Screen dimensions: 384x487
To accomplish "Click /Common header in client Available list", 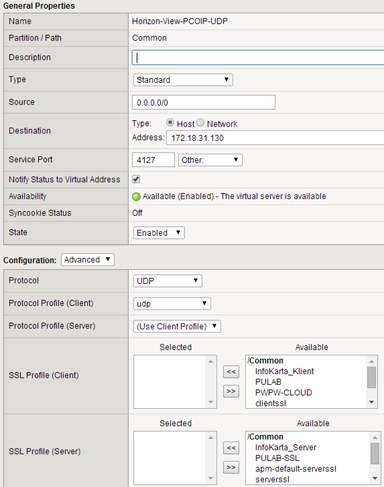I will pos(265,361).
